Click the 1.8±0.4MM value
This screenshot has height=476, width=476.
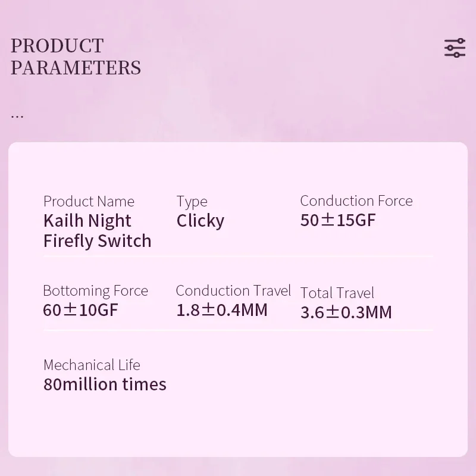click(222, 310)
